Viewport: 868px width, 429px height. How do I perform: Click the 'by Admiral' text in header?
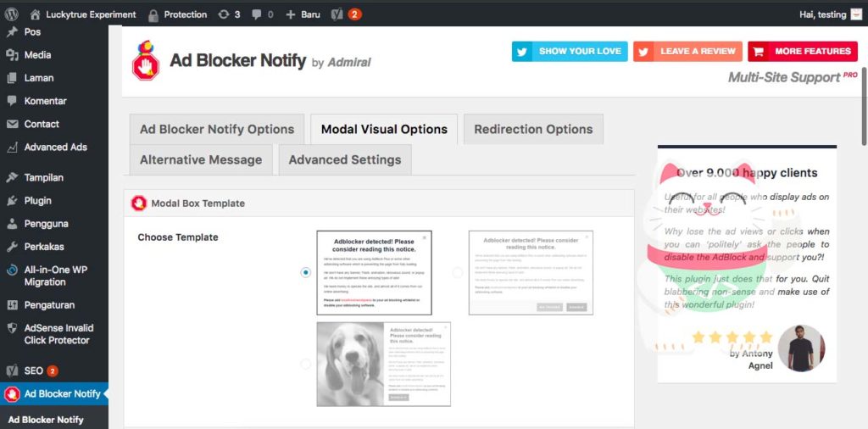(341, 63)
